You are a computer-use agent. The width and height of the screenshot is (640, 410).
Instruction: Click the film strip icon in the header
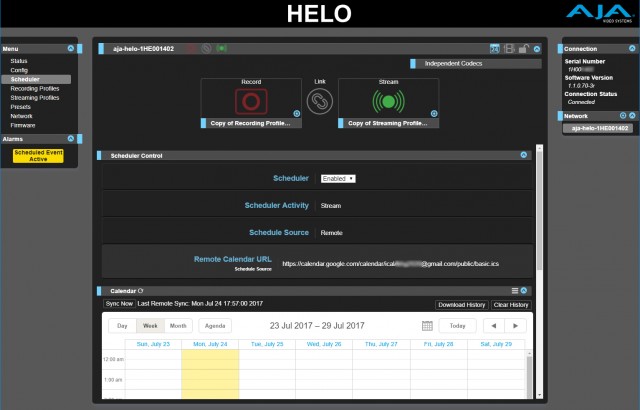509,48
